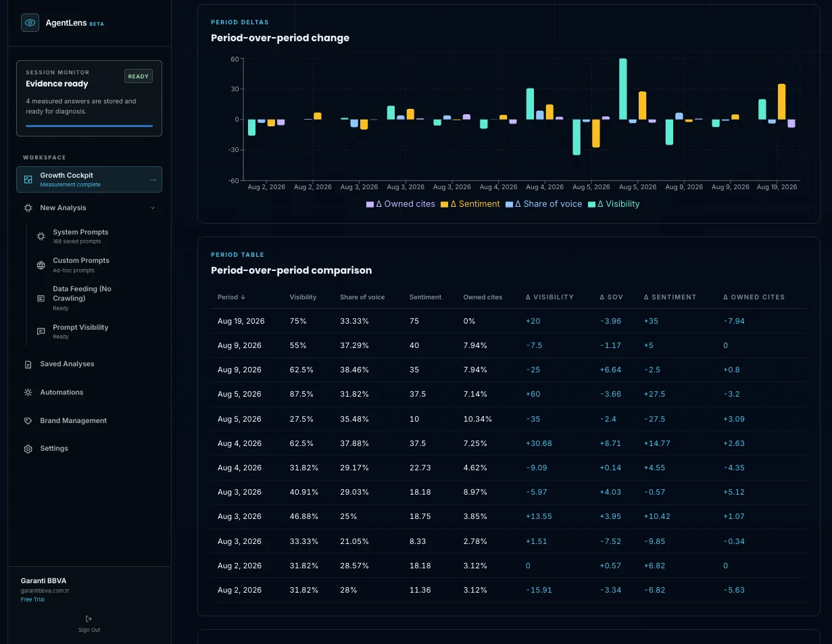Screen dimensions: 832x644
Task: Toggle the Δ Owned cites legend series
Action: tap(401, 204)
